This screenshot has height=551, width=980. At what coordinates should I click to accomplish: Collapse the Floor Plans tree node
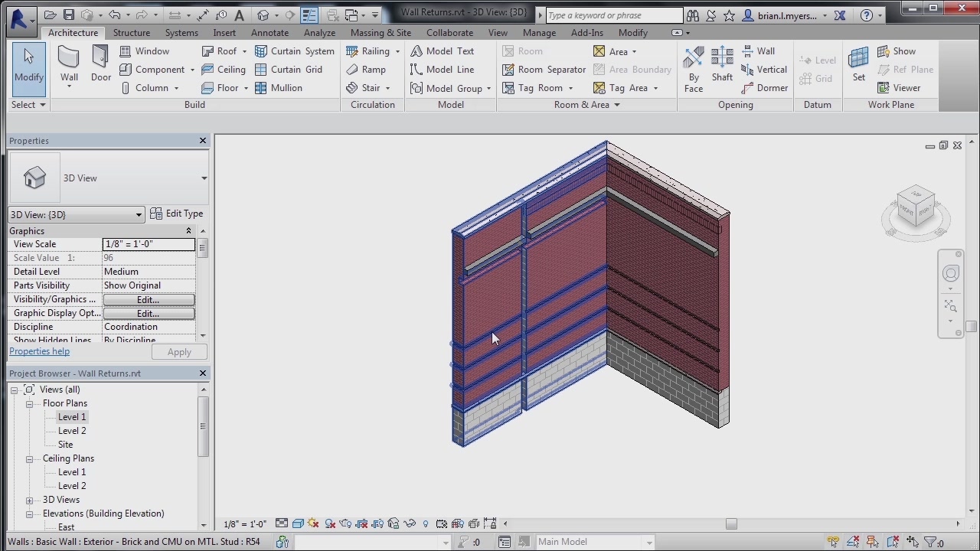pos(29,403)
